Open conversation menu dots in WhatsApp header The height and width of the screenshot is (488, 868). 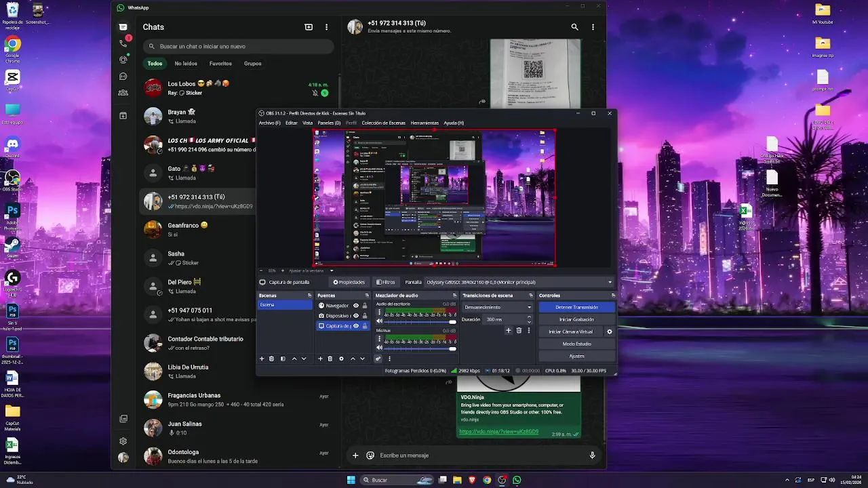coord(593,27)
